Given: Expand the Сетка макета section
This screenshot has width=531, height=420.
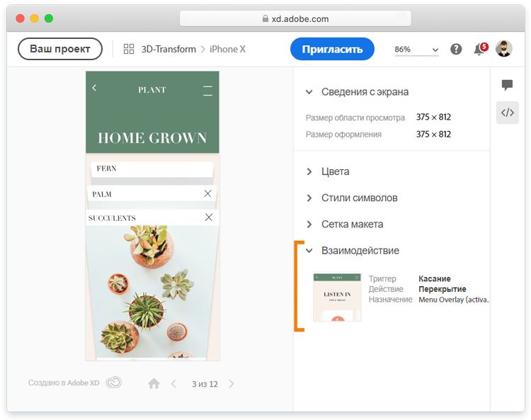Looking at the screenshot, I should 309,225.
